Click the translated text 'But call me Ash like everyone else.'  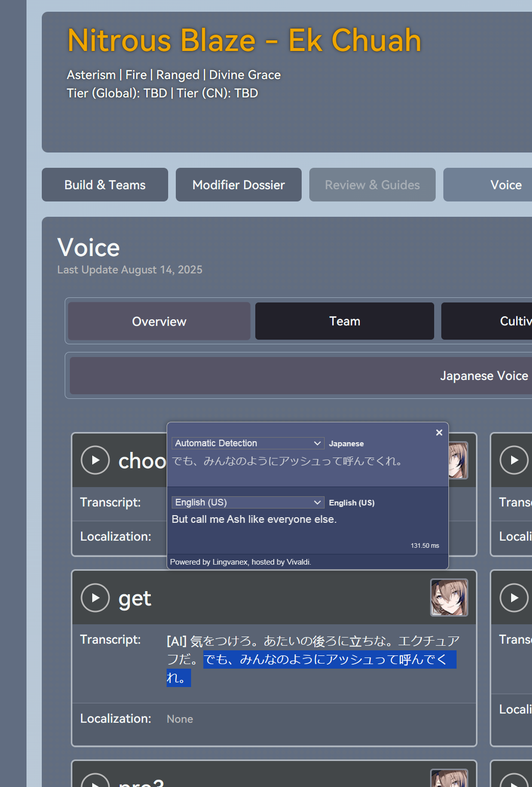[x=254, y=519]
